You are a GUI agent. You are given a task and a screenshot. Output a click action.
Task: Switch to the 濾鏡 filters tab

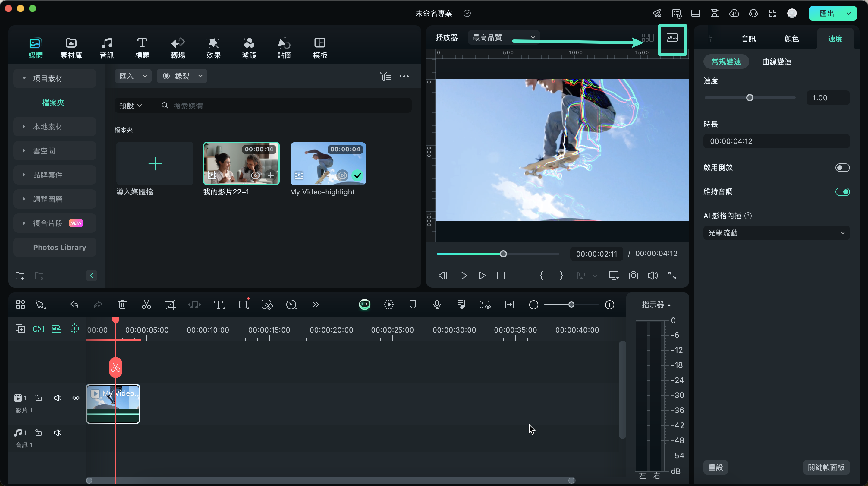coord(249,48)
